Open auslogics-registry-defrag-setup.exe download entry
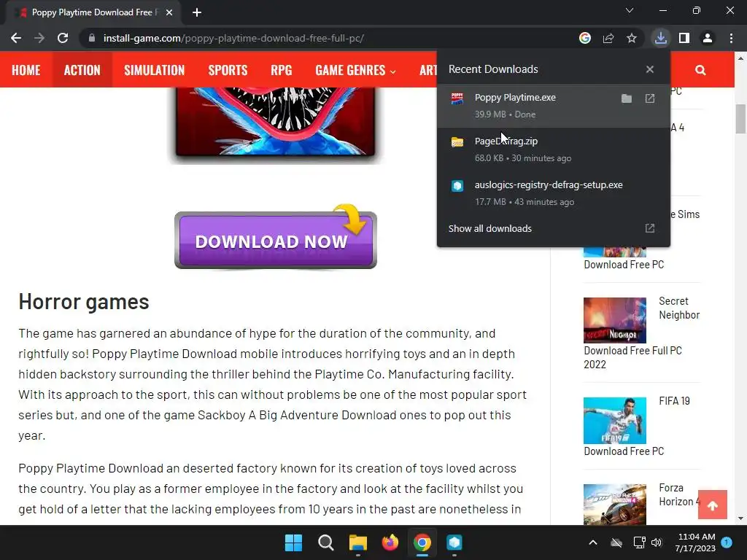747x560 pixels. pos(553,192)
